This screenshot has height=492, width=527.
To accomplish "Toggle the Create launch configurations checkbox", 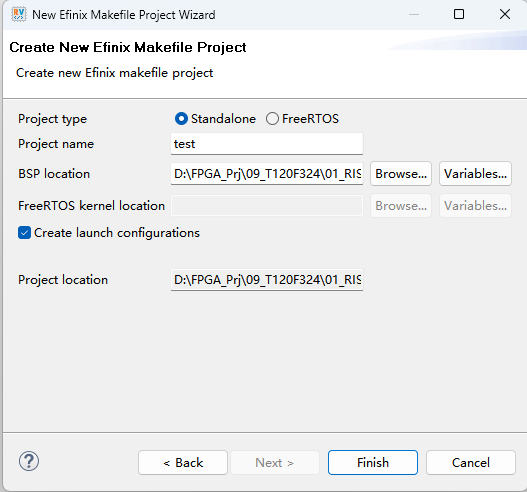I will pyautogui.click(x=25, y=233).
